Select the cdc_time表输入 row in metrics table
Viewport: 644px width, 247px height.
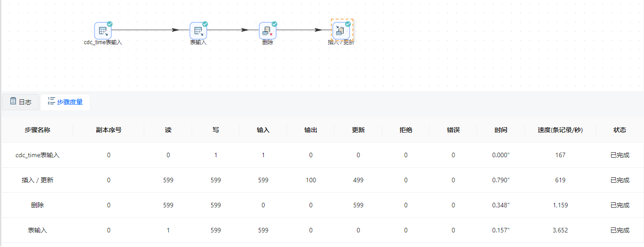point(37,155)
